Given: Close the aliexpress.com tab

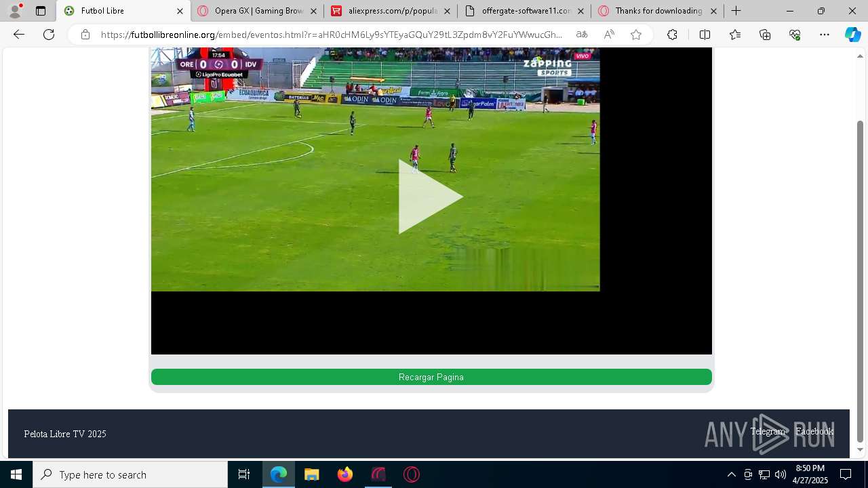Looking at the screenshot, I should tap(447, 11).
